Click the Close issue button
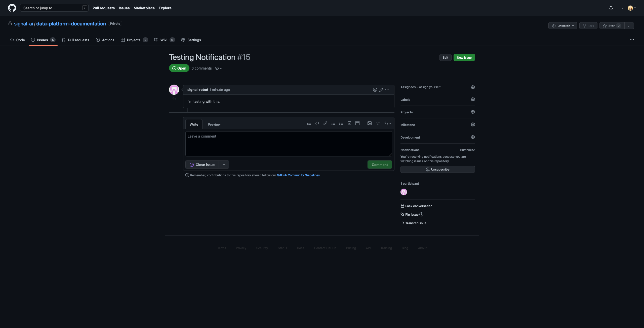Viewport: 644px width, 328px height. pyautogui.click(x=202, y=165)
